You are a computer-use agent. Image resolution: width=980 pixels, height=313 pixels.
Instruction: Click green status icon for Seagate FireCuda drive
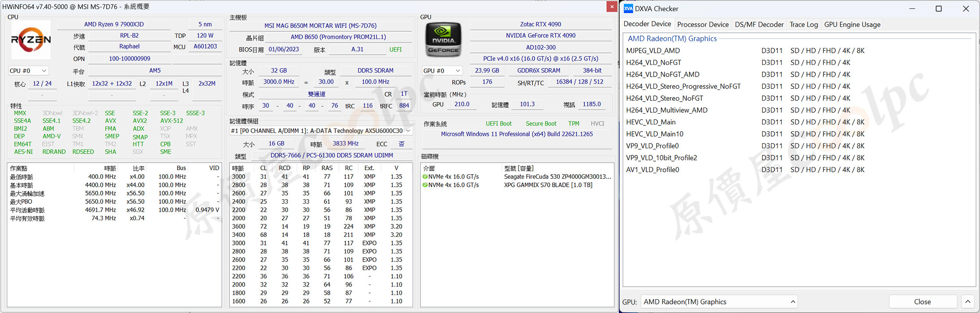[425, 177]
